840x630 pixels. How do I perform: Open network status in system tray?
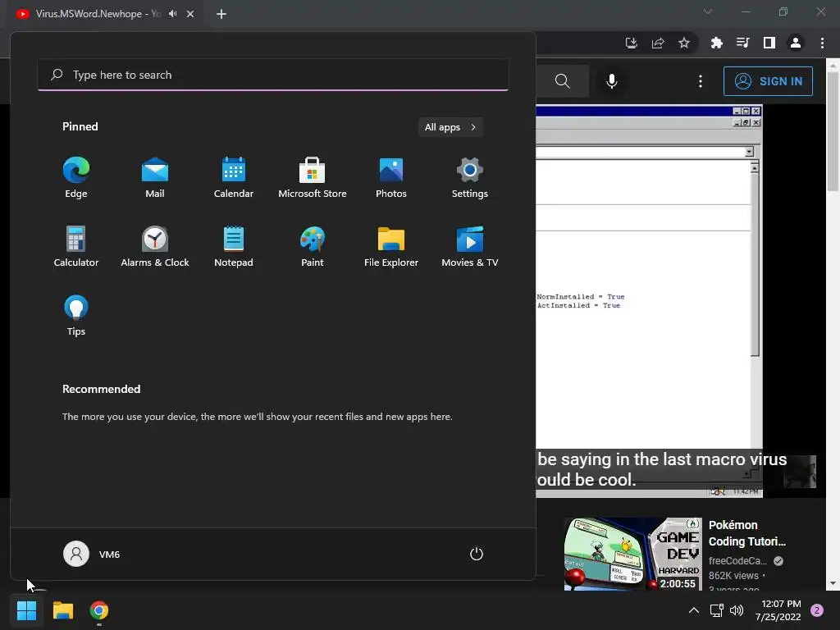[716, 610]
